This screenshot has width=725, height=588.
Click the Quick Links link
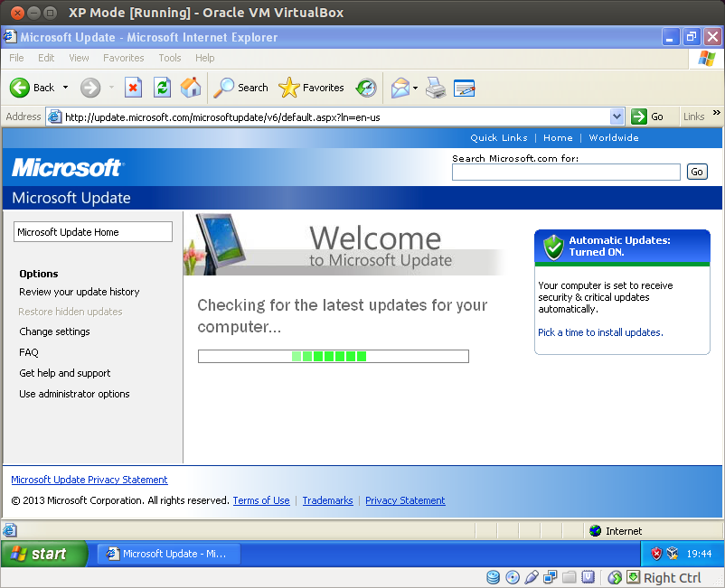(x=498, y=137)
